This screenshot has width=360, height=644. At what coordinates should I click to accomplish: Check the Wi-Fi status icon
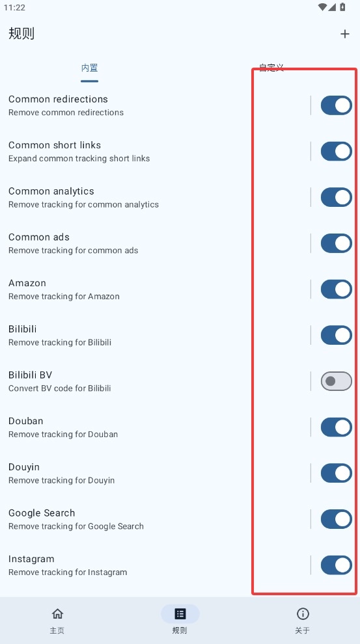[x=323, y=7]
